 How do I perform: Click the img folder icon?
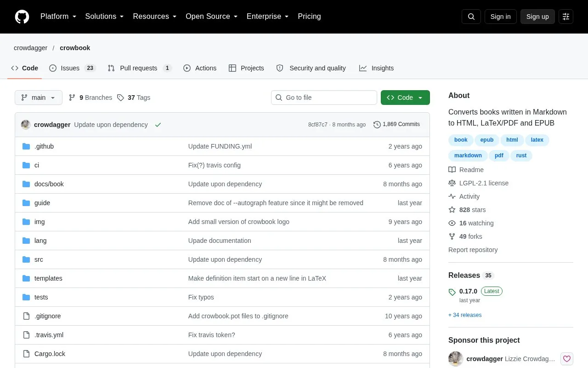(26, 222)
